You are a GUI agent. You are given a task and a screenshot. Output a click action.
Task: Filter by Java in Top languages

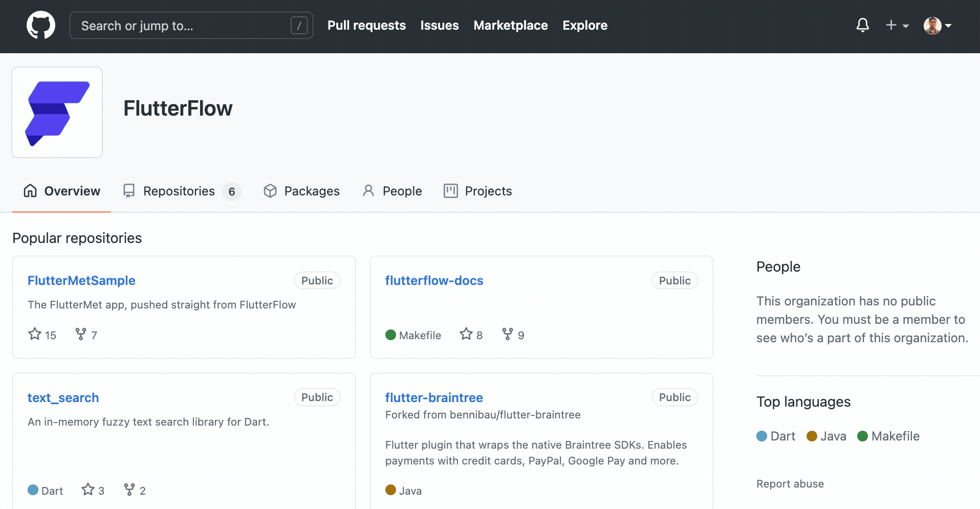click(826, 436)
